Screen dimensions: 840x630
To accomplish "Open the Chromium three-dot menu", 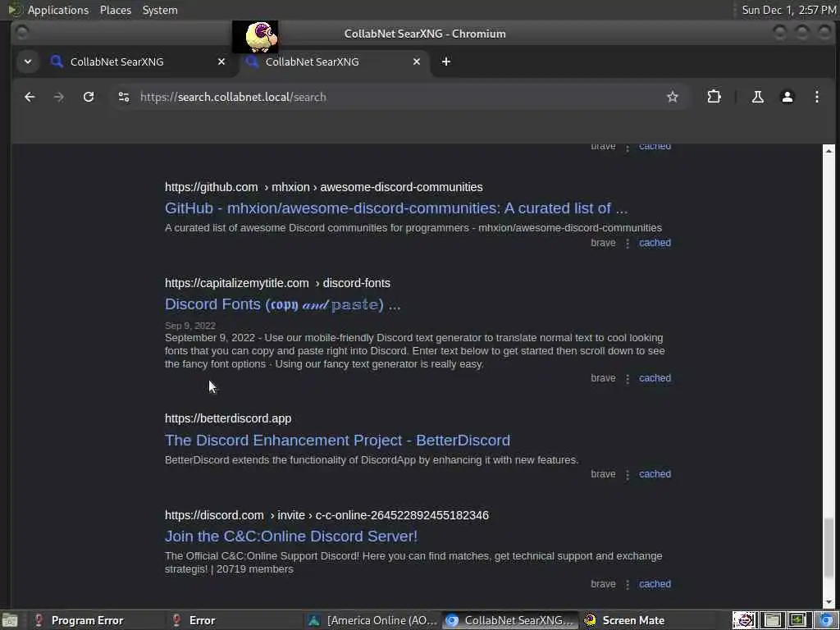I will click(816, 97).
